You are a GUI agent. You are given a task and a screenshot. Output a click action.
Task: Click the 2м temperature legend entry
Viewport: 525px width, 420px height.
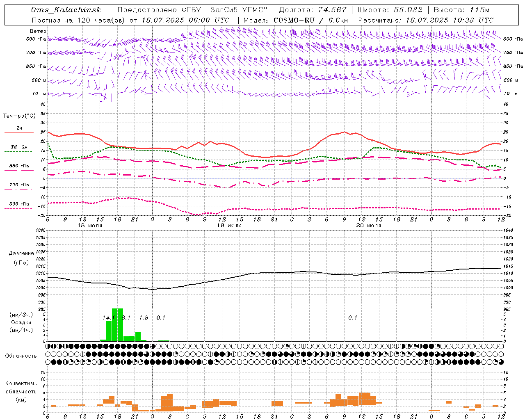coord(19,128)
